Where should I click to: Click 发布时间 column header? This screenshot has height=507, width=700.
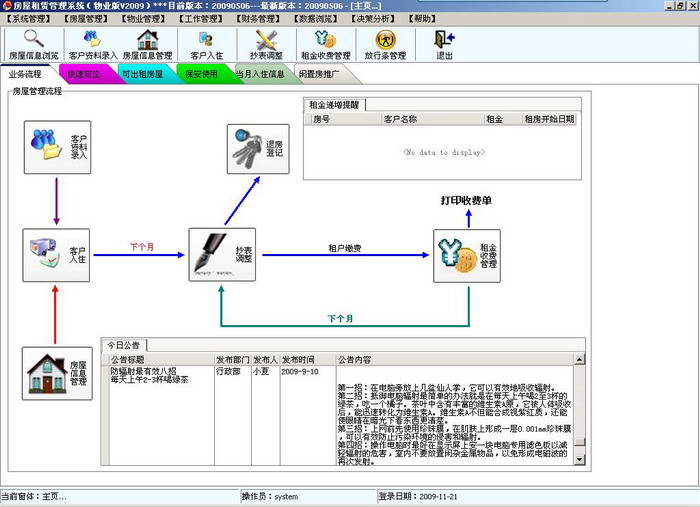pos(308,359)
